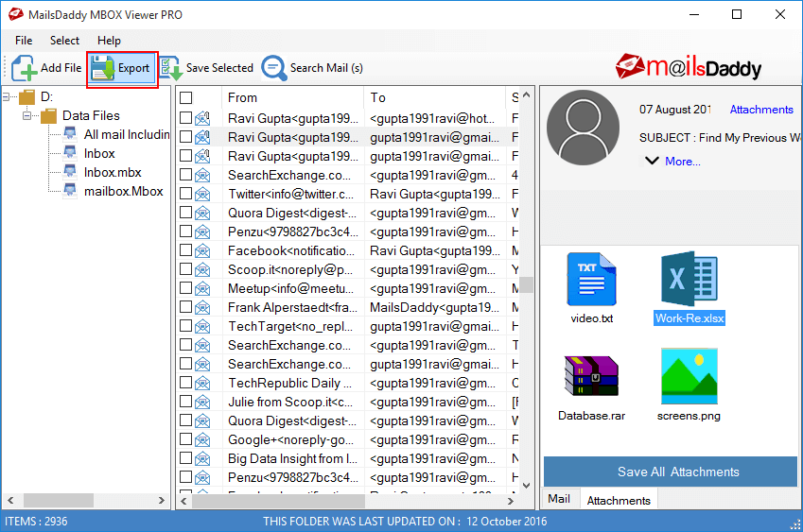Screen dimensions: 803x532
Task: Click envelope icon for Frank Alperstaedt row
Action: (x=202, y=307)
